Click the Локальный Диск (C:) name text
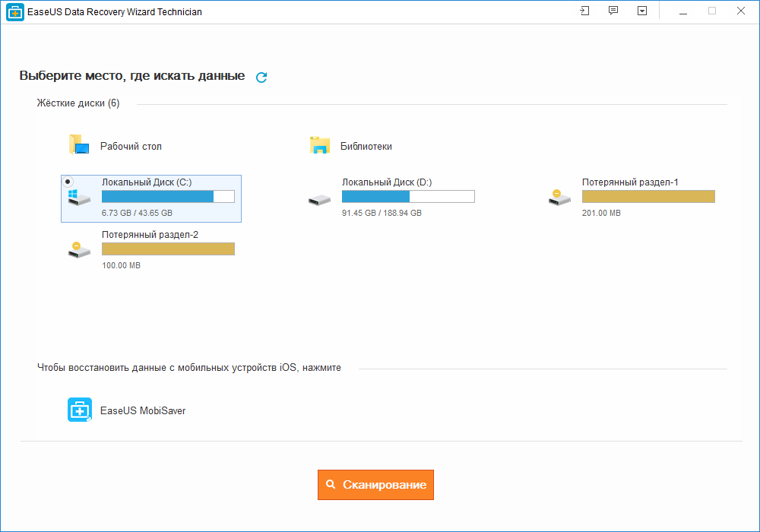The image size is (760, 532). [147, 182]
